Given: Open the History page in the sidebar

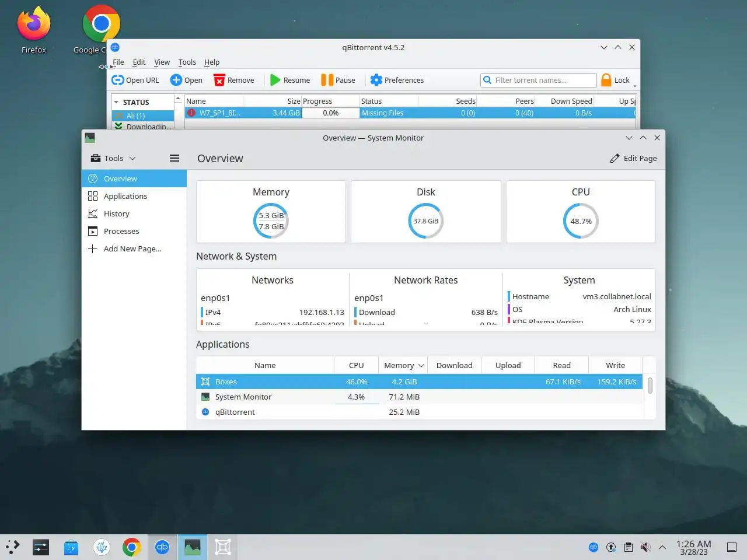Looking at the screenshot, I should [134, 213].
